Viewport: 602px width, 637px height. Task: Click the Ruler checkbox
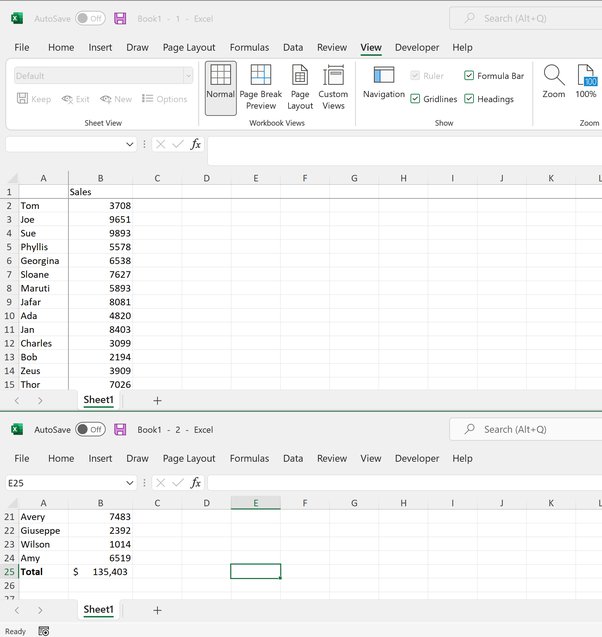415,76
